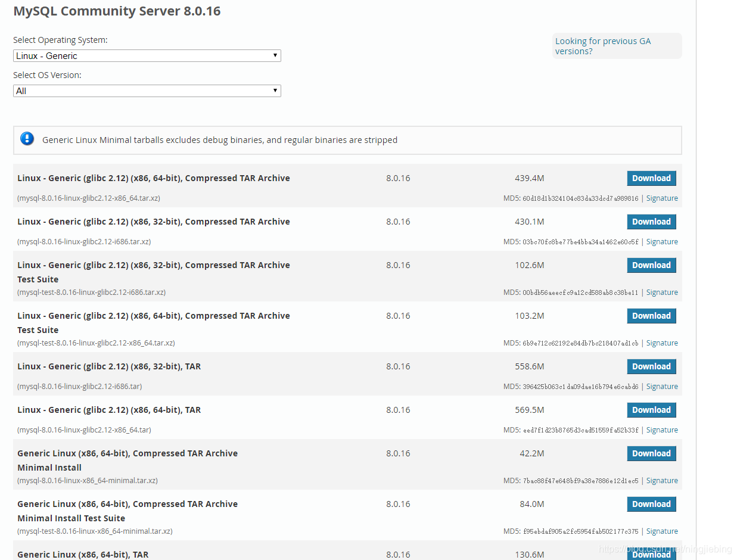Click filename (mysql-8.0.16-linux-glibc2.12-i686.tar.xz)
Image resolution: width=737 pixels, height=560 pixels.
click(84, 242)
